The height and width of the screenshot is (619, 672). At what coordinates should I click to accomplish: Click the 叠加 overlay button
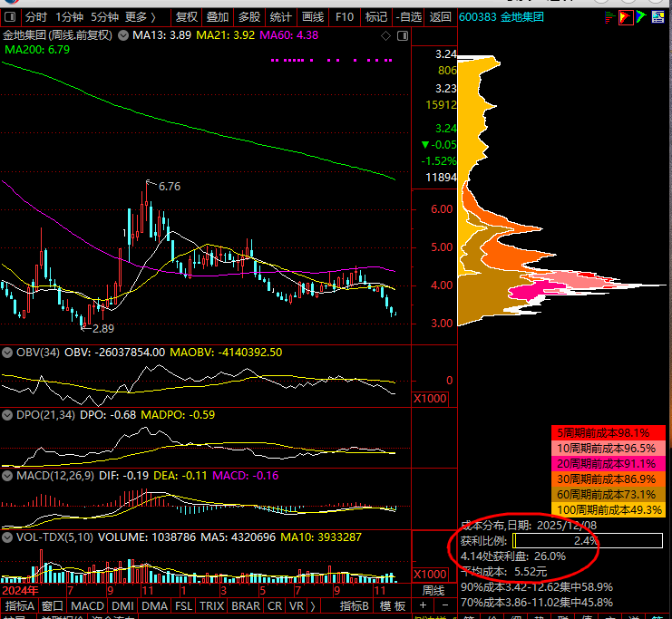click(218, 17)
